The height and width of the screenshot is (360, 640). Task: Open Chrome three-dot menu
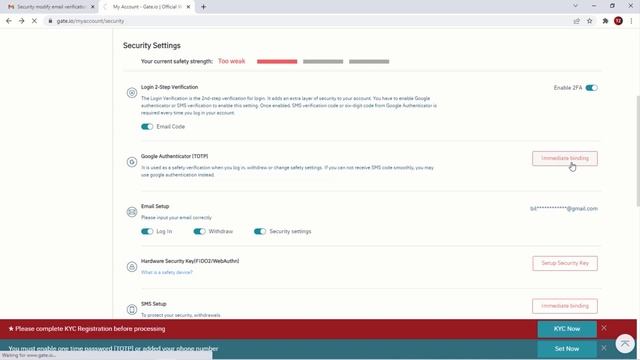click(631, 21)
